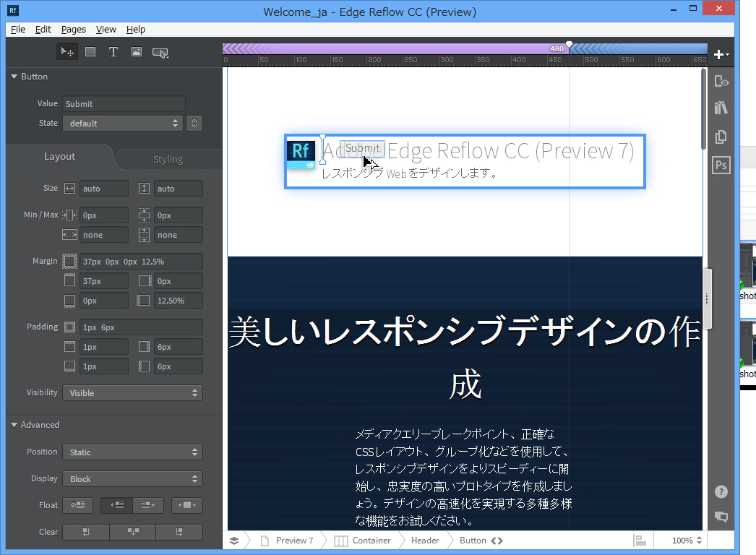The image size is (756, 555).
Task: Open the Photoshop import icon
Action: (x=721, y=165)
